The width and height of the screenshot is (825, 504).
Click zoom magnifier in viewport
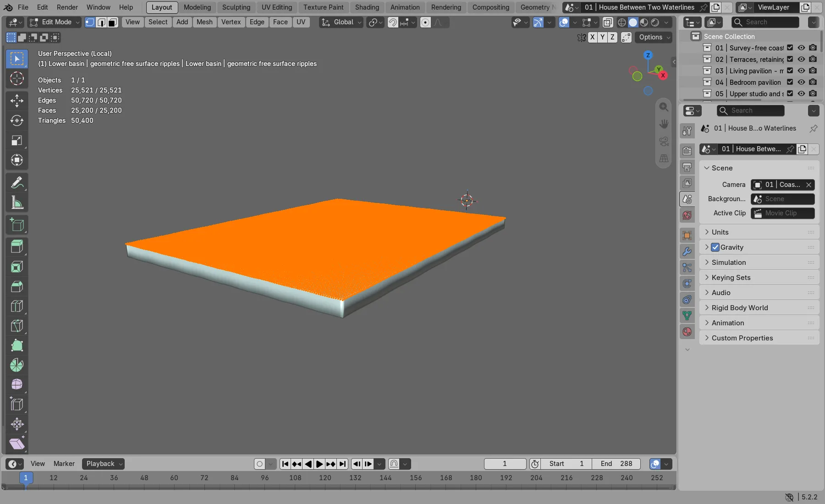click(664, 107)
